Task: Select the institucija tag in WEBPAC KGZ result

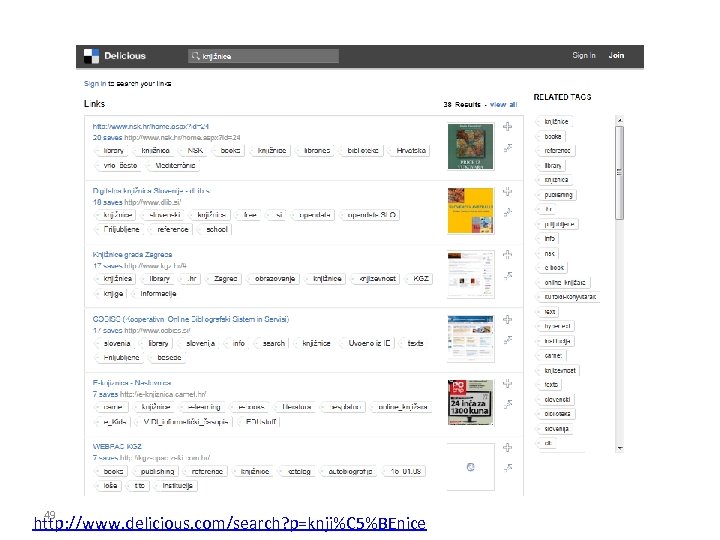Action: 175,486
